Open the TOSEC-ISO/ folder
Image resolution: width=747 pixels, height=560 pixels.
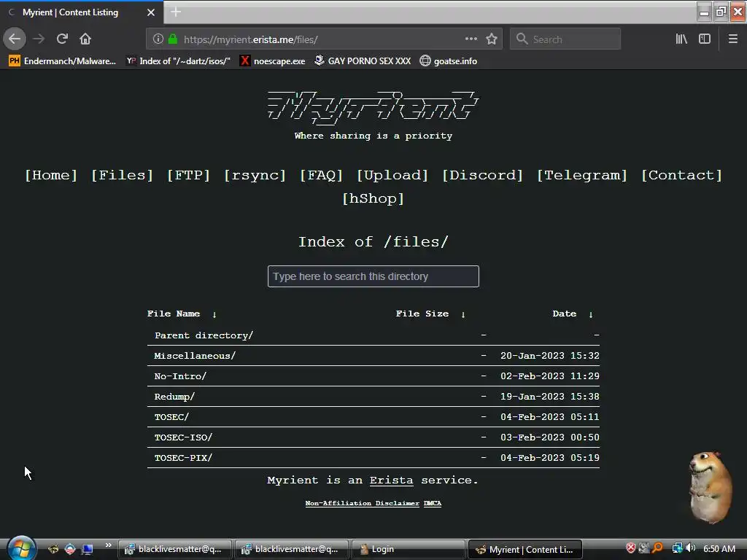183,437
